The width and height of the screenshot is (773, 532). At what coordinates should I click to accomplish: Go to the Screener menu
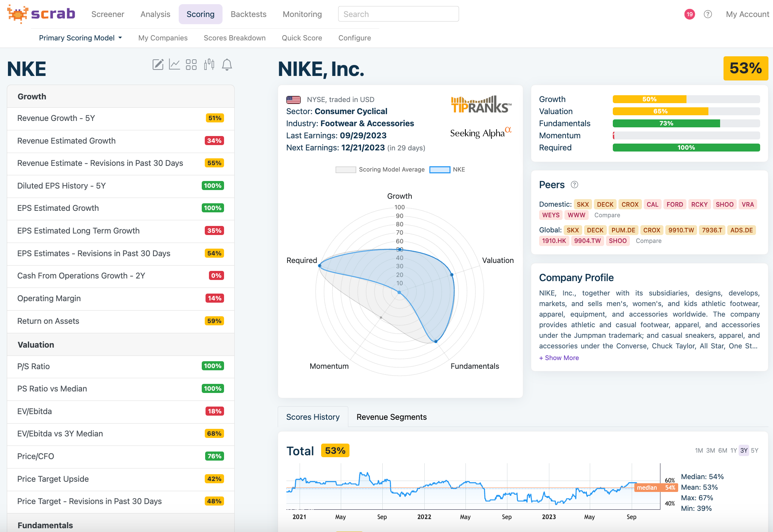click(x=108, y=14)
